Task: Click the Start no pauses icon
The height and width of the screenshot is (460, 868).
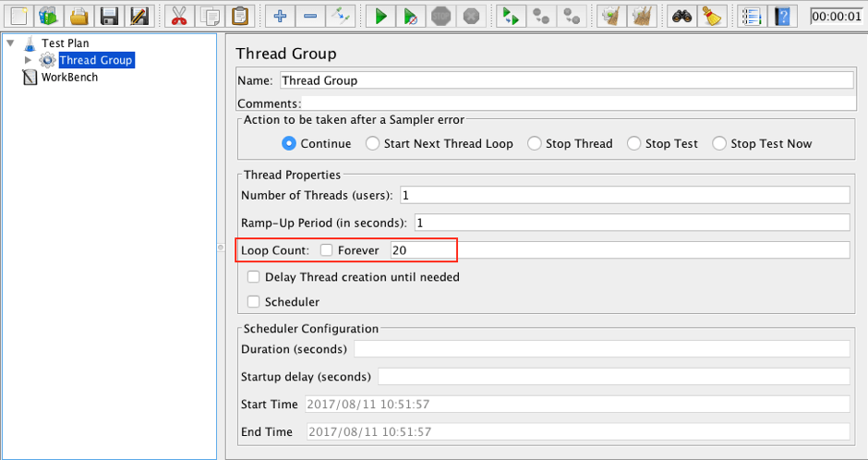Action: point(413,16)
